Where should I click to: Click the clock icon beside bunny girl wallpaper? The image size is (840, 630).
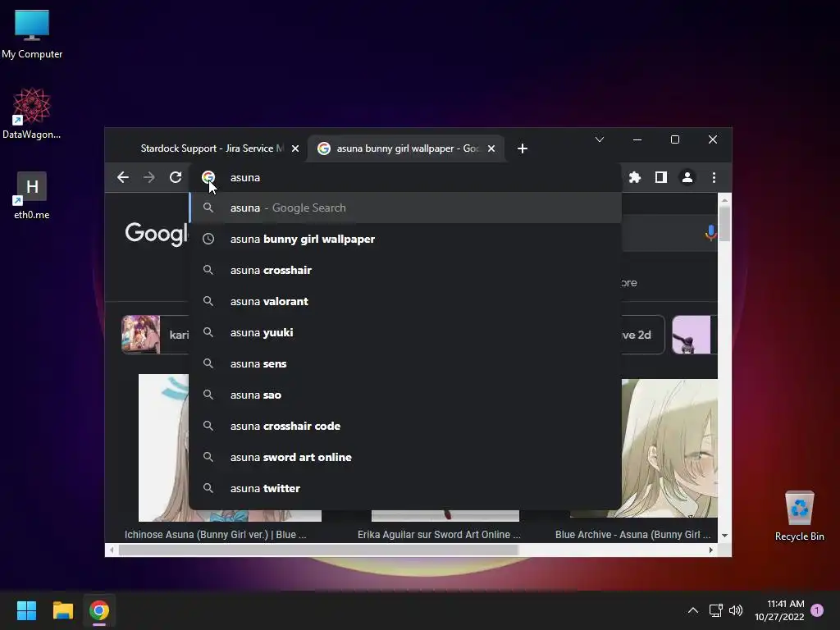(208, 239)
